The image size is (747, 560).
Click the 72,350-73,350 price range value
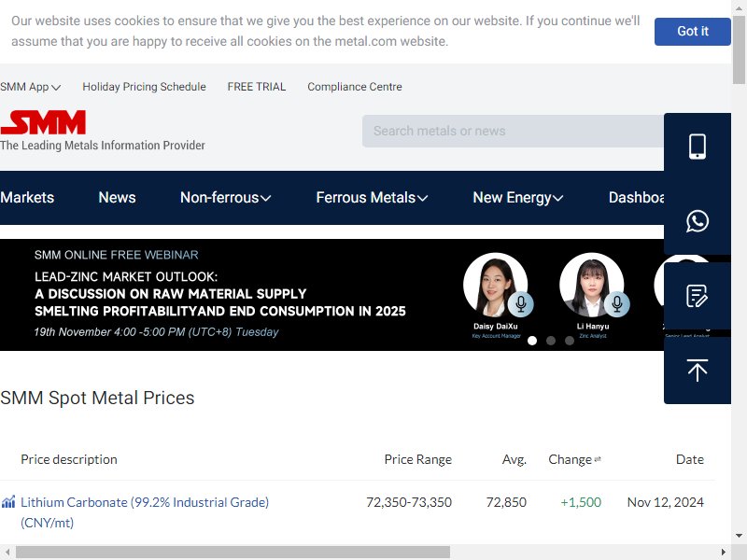(409, 502)
